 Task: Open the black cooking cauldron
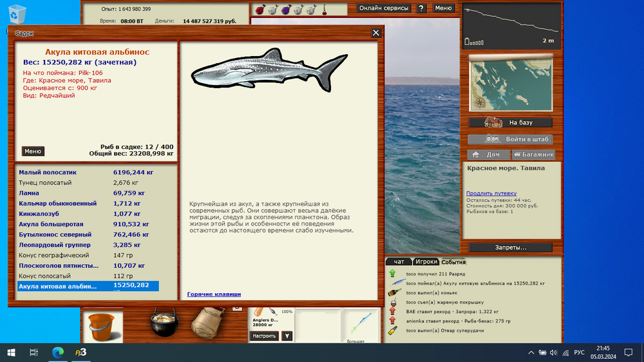164,323
